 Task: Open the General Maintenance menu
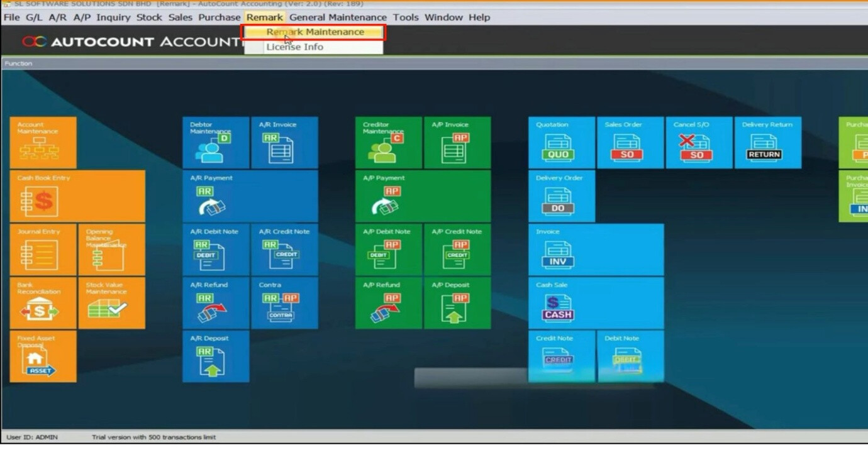click(338, 17)
